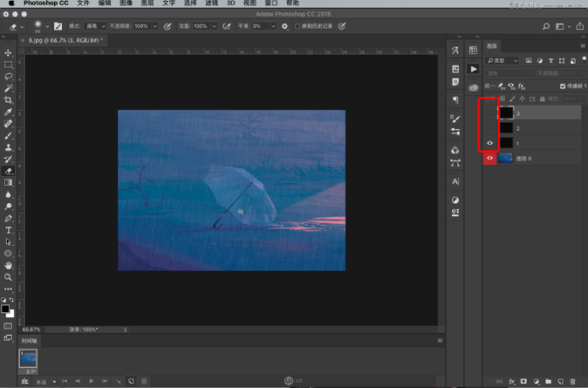Expand the eraser 模式 dropdown
588x388 pixels.
[97, 26]
